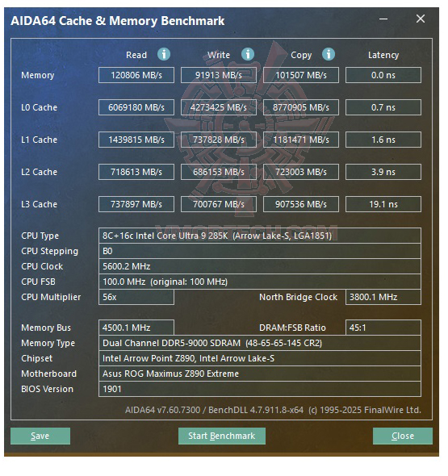Select L0 Cache copy 8770905 MB/s

pyautogui.click(x=301, y=107)
